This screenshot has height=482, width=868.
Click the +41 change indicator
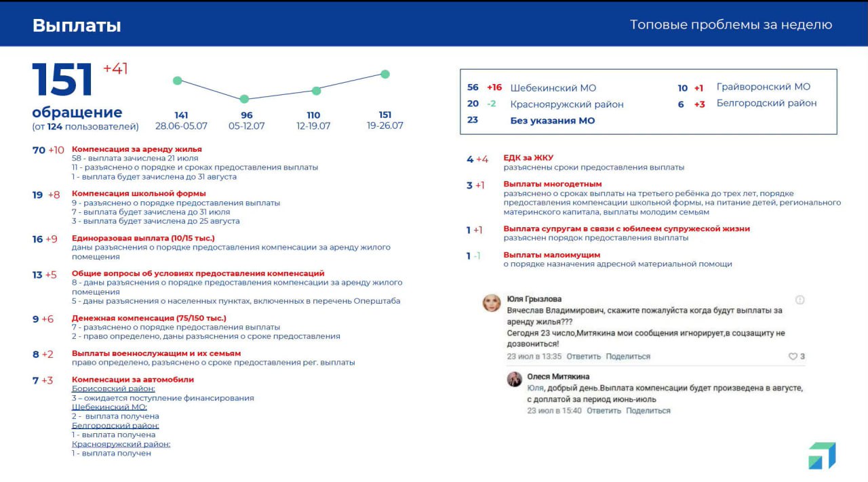pos(115,68)
